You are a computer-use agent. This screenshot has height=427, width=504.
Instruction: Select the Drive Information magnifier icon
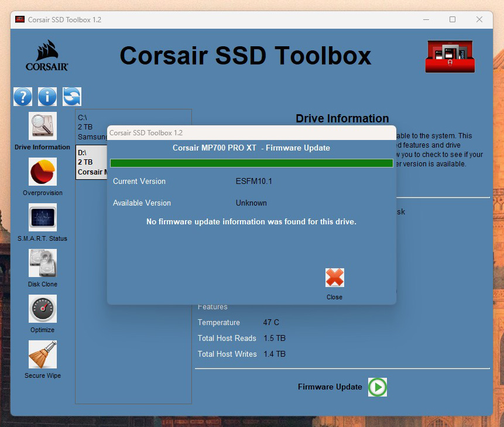(x=43, y=127)
